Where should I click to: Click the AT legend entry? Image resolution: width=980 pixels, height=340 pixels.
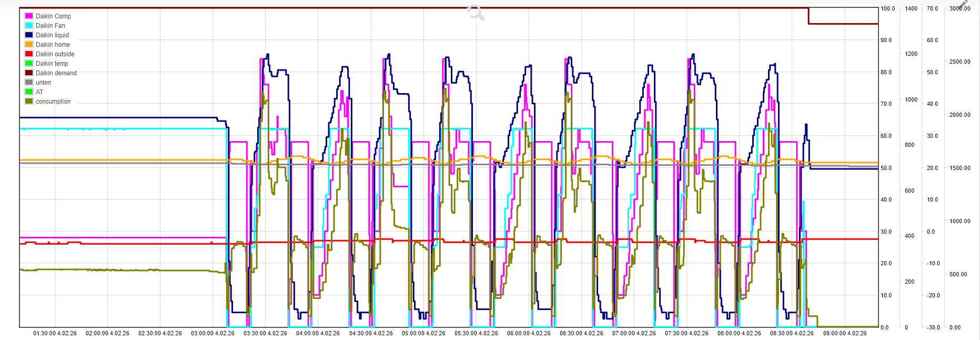39,92
